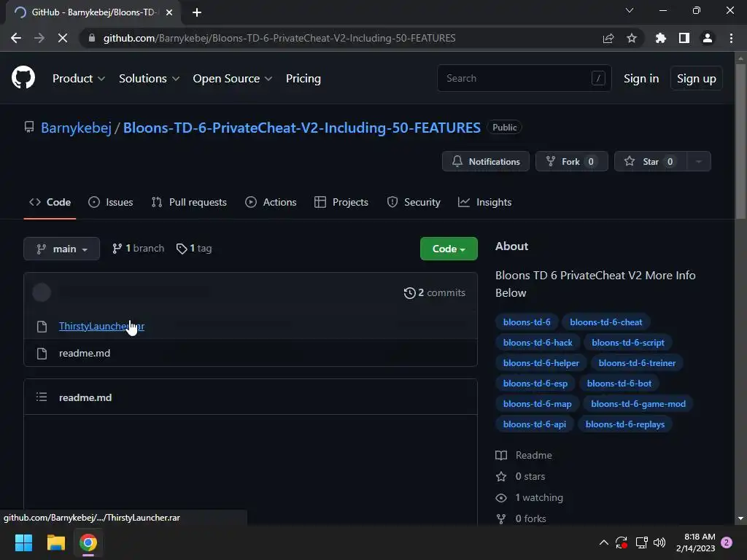
Task: Click bloons-td-6-hack topic tag
Action: click(x=538, y=343)
